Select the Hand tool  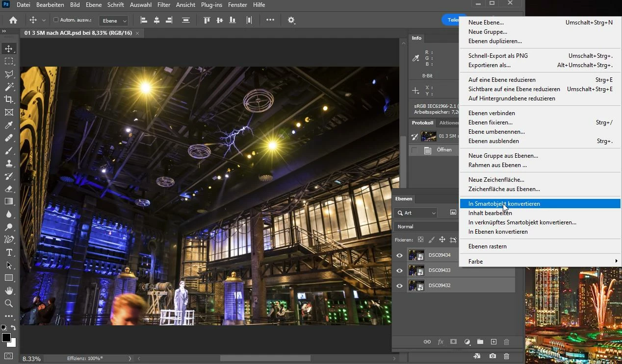click(9, 291)
